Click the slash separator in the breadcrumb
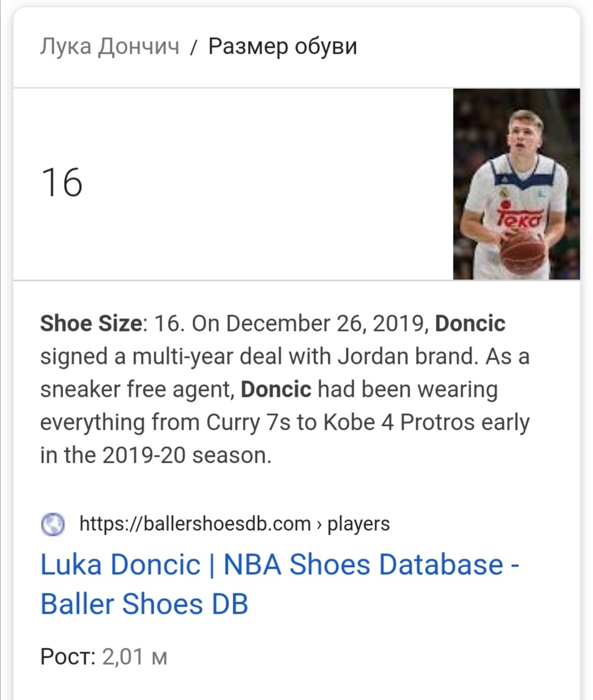This screenshot has height=700, width=593. click(x=193, y=48)
